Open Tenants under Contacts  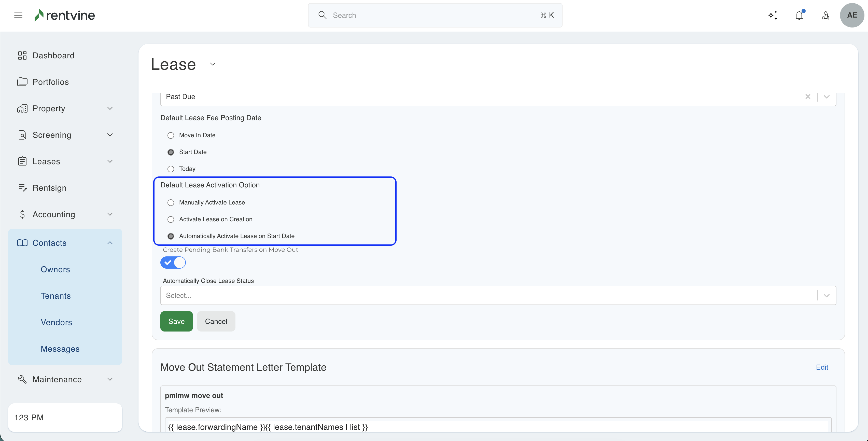tap(55, 296)
